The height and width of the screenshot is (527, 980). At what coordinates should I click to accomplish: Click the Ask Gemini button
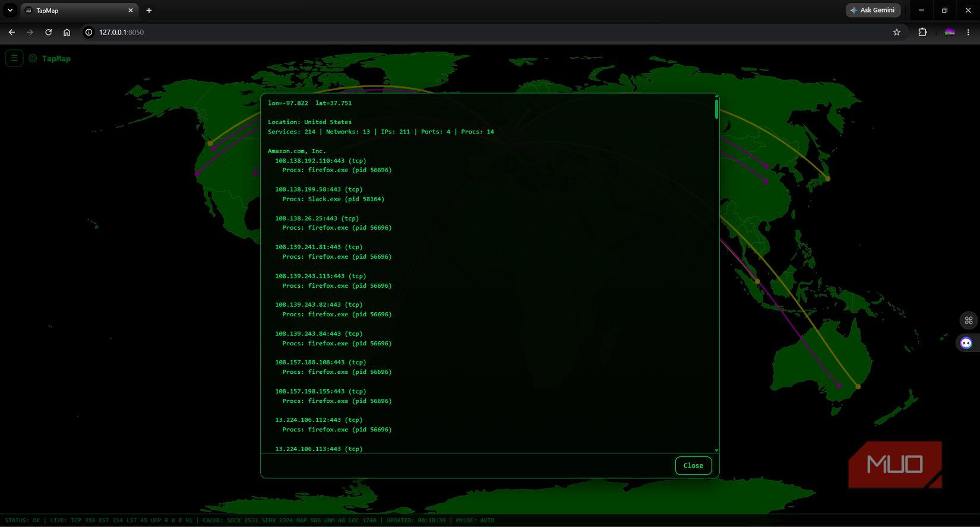(x=873, y=10)
